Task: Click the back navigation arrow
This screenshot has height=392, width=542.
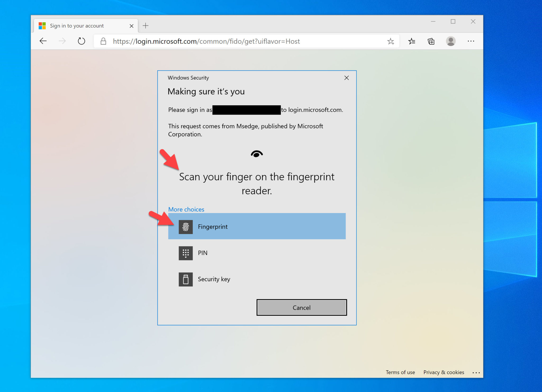Action: [x=43, y=41]
